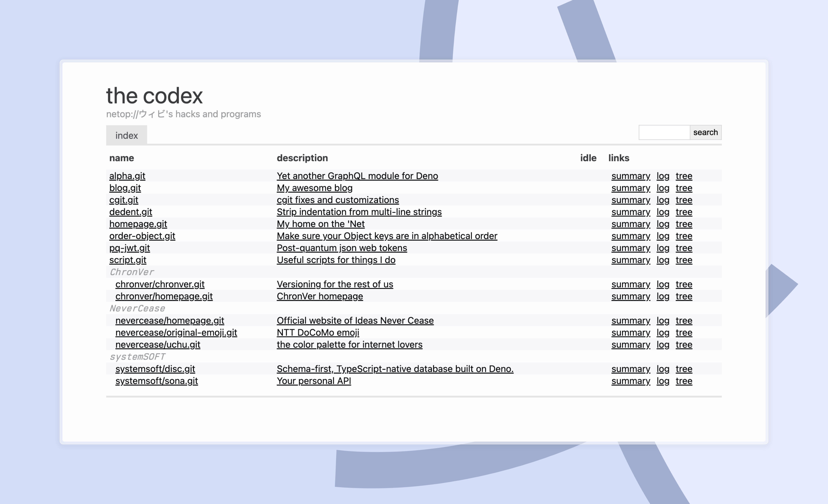The width and height of the screenshot is (828, 504).
Task: Open 'Your personal API' description link
Action: click(314, 381)
